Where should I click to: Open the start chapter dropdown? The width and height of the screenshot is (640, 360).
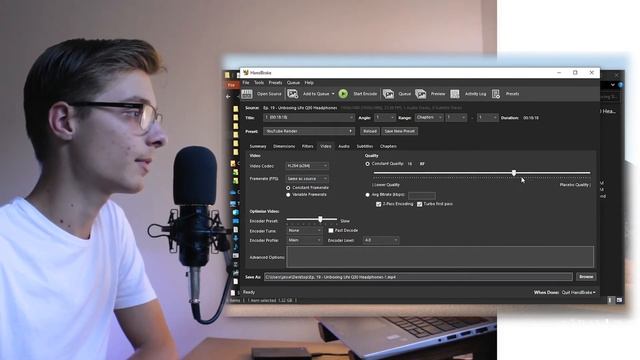pos(456,118)
